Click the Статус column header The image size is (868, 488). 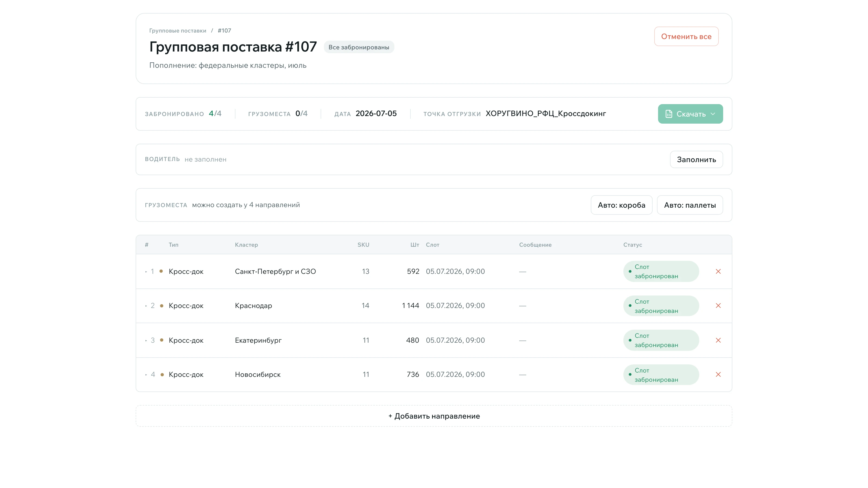pyautogui.click(x=633, y=245)
